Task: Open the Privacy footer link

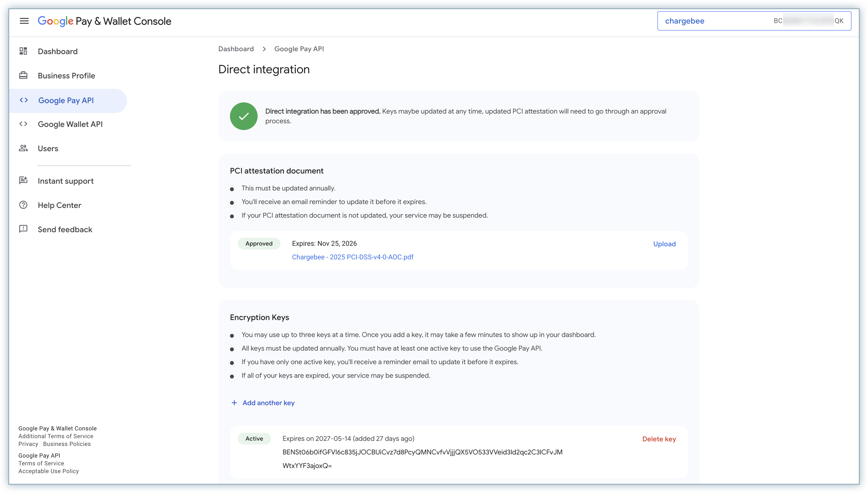Action: point(28,444)
